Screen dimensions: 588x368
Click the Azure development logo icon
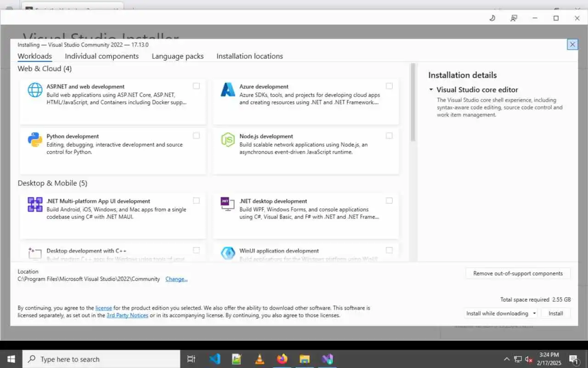point(228,90)
